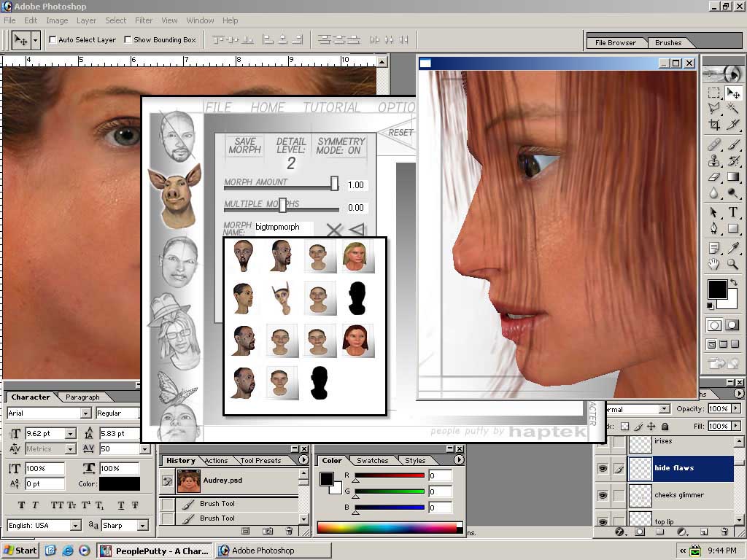
Task: Toggle Strikethrough in Character panel
Action: click(x=135, y=505)
